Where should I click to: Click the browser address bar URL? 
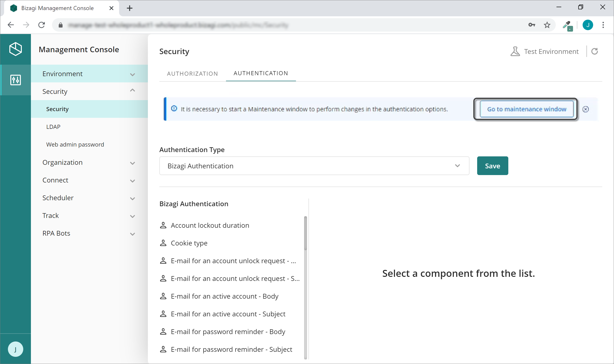click(178, 25)
